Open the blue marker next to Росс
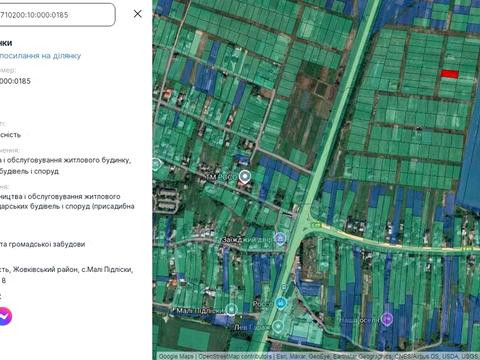Image resolution: width=480 pixels, height=360 pixels. tap(281, 303)
